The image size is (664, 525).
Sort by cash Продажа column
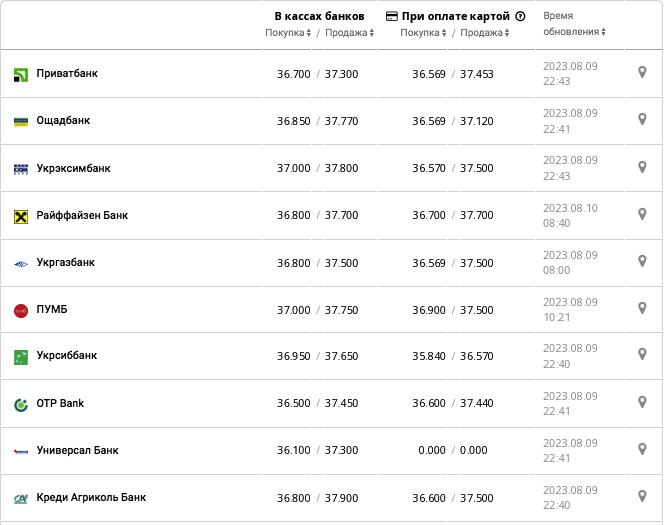[x=349, y=33]
